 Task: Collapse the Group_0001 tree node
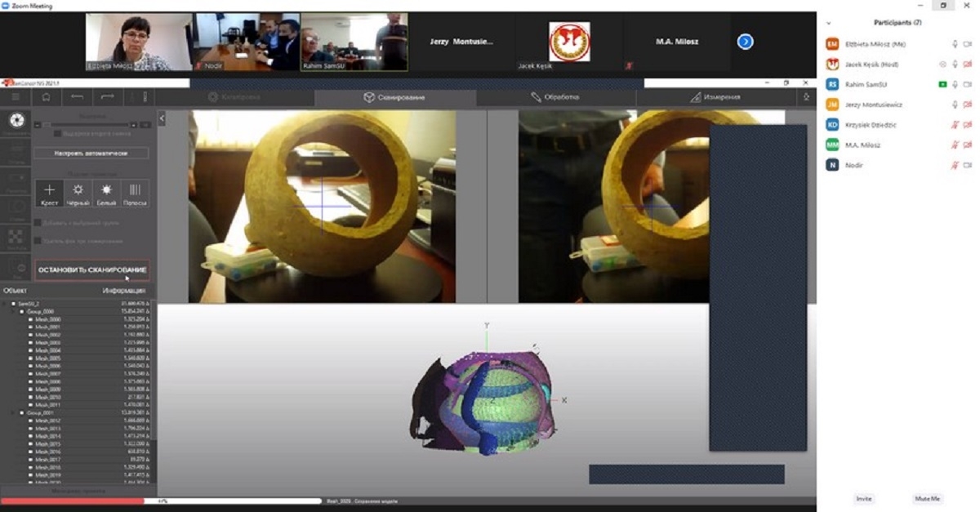pos(20,413)
